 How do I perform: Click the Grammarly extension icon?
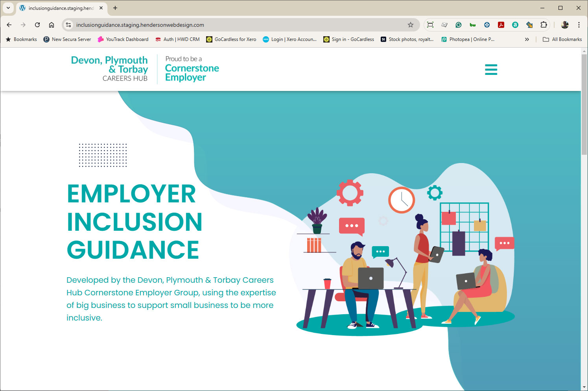pyautogui.click(x=459, y=25)
